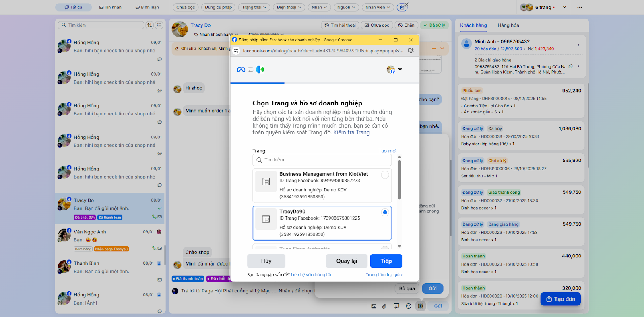Image resolution: width=644 pixels, height=317 pixels.
Task: Click the Liên hệ với chúng tôi link
Action: 311,275
